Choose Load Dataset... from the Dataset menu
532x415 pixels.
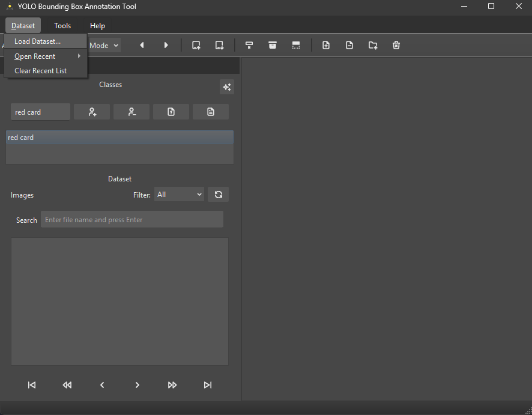click(x=38, y=41)
